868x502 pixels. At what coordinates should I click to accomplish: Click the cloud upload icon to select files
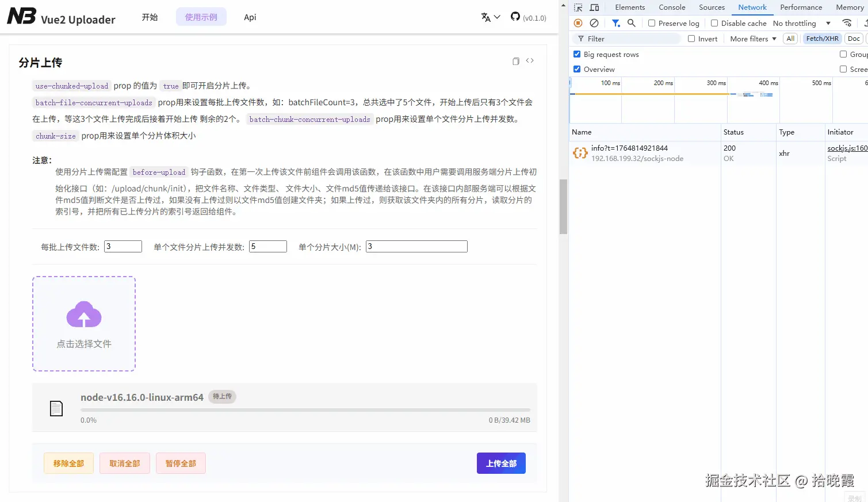tap(83, 315)
